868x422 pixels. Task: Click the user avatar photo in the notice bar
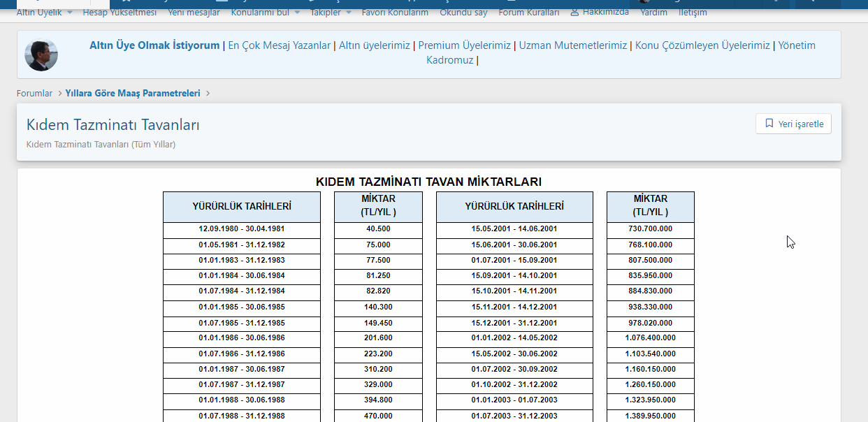41,54
